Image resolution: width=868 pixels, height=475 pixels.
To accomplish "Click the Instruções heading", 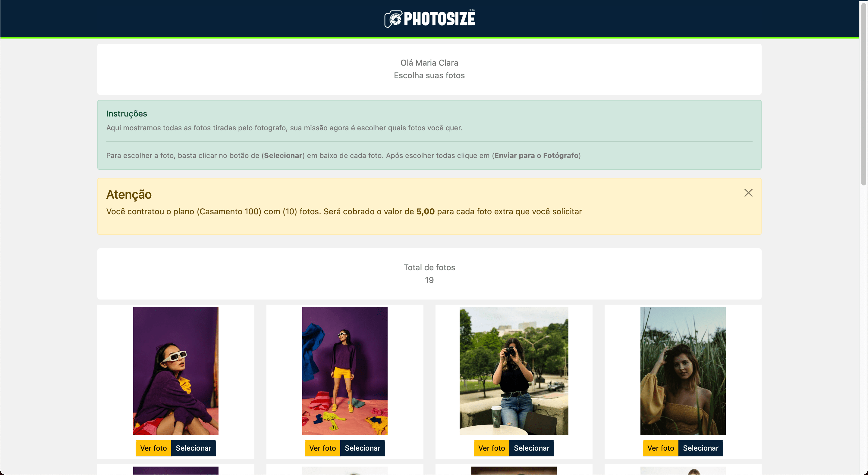I will 127,113.
